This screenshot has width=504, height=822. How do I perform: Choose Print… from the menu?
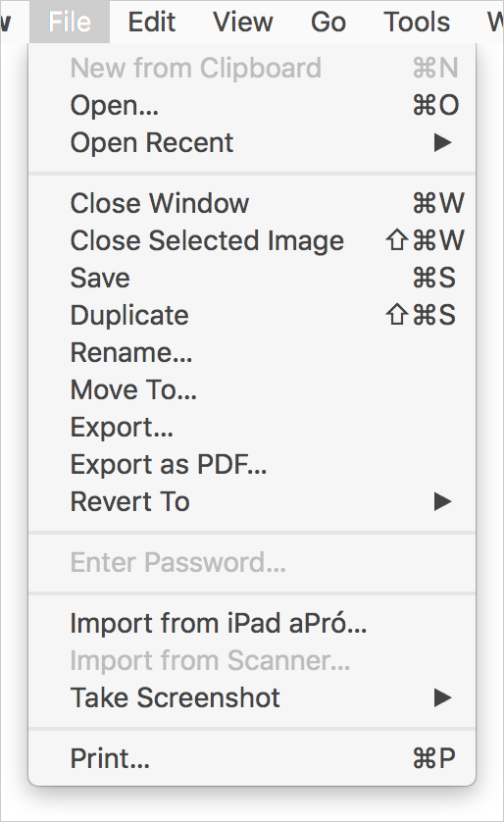point(252,758)
